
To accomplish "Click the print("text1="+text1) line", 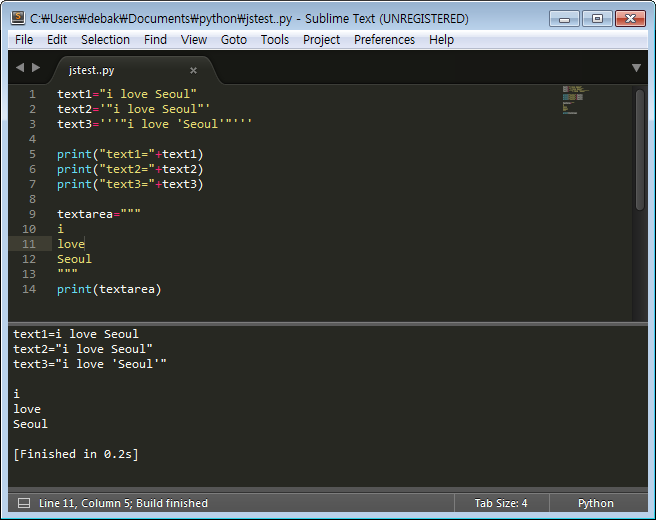I will (x=130, y=154).
